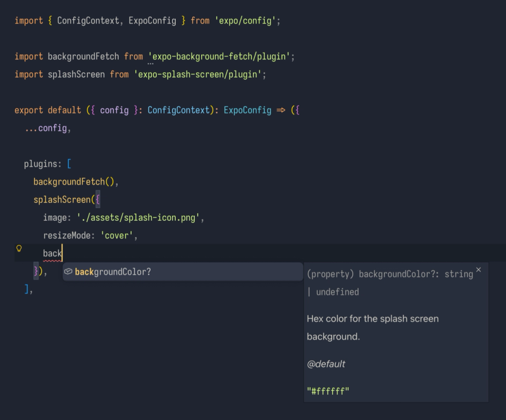Click the 'cover' resizeMode value
506x420 pixels.
click(116, 236)
